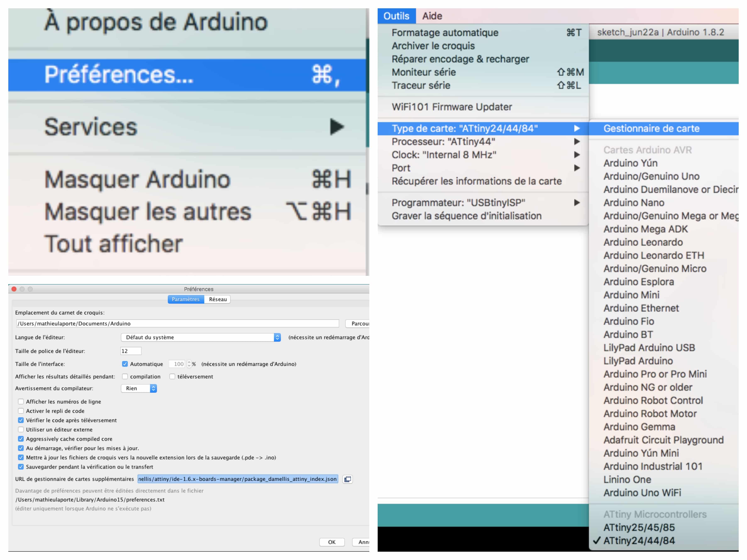This screenshot has width=747, height=560.
Task: Open Avertissement du compilateur Rien dropdown
Action: coord(139,388)
